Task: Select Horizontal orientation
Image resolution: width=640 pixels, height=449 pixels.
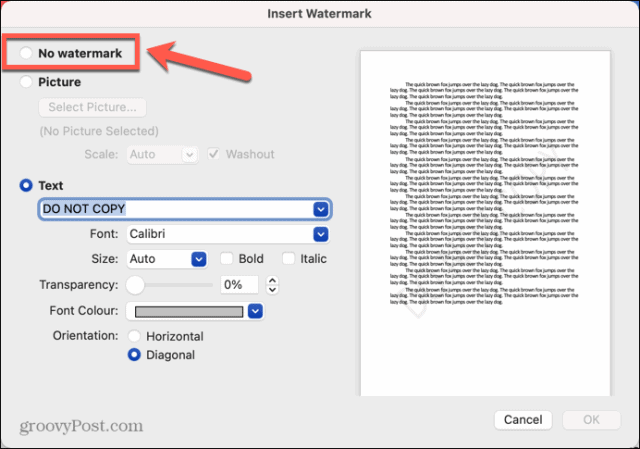Action: 134,336
